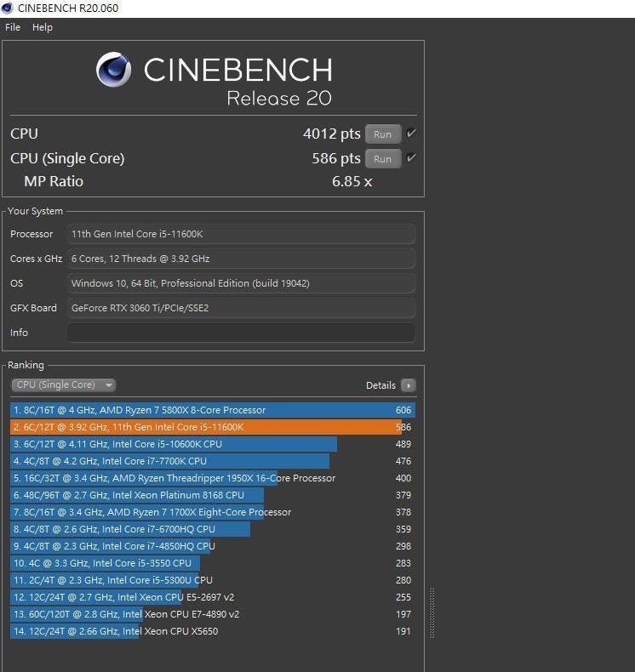
Task: Click the Details arrow icon in Ranking
Action: coord(408,385)
